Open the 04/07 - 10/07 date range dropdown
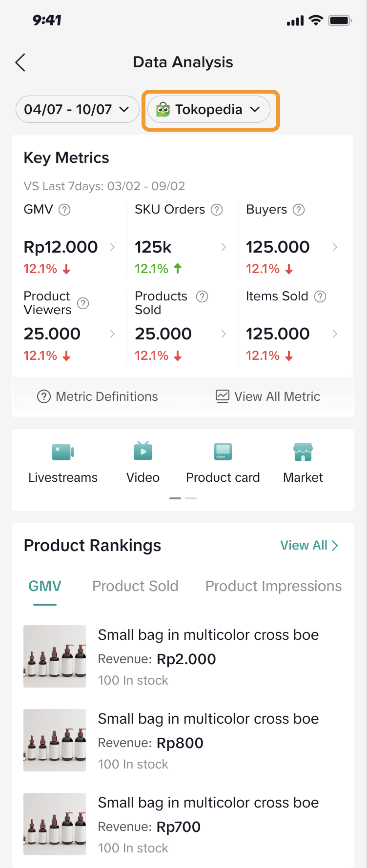 (x=77, y=109)
